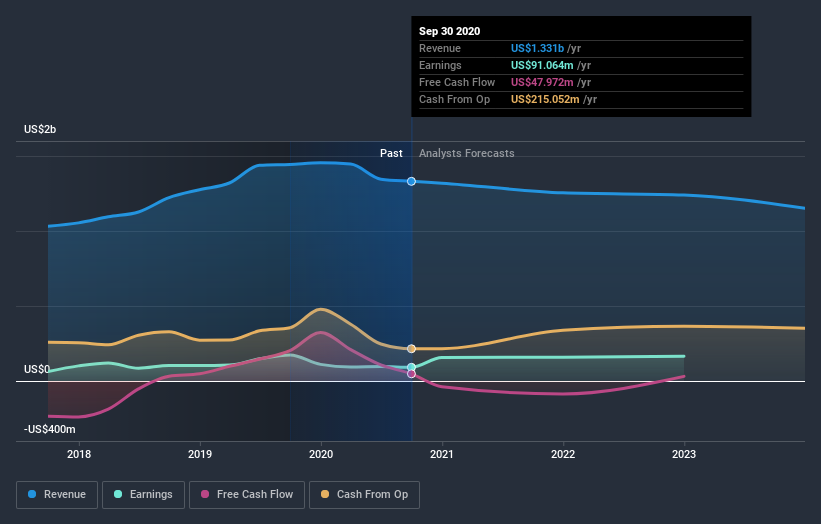Screen dimensions: 821x524
Task: Click the US$1.331b revenue value in tooltip
Action: click(x=537, y=48)
